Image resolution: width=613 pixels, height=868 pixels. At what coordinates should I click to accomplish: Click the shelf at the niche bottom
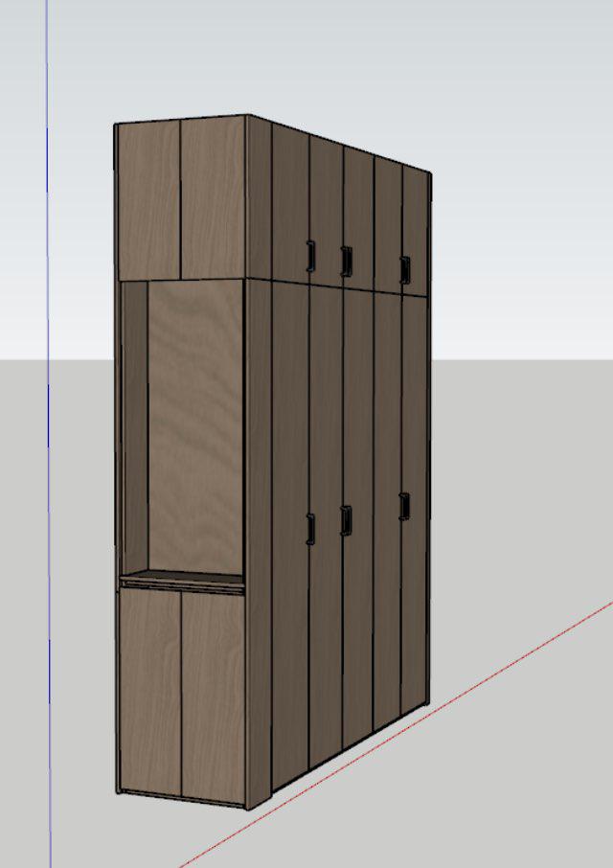click(182, 578)
